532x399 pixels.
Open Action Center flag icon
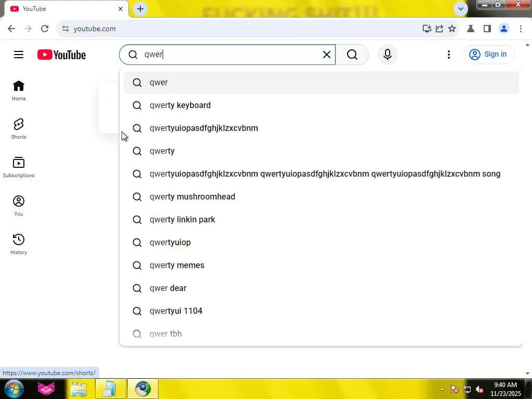455,390
